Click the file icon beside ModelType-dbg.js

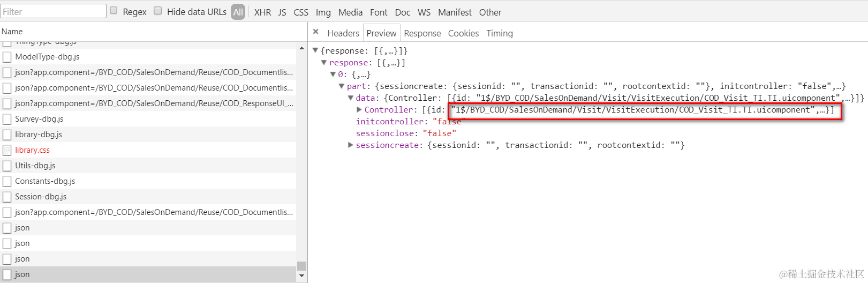tap(7, 57)
